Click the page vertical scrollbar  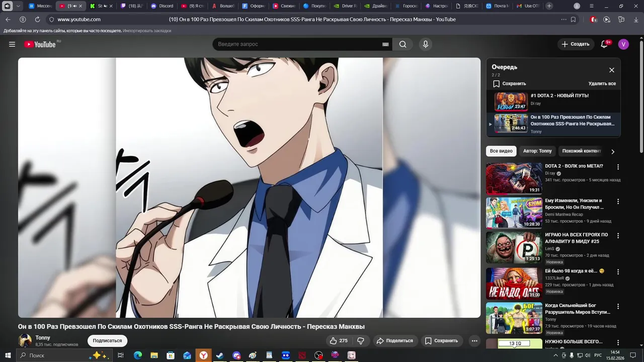pyautogui.click(x=641, y=96)
